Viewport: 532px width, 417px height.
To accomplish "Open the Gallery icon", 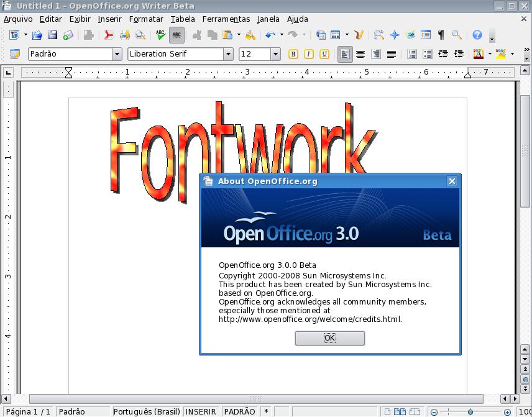I will click(410, 35).
